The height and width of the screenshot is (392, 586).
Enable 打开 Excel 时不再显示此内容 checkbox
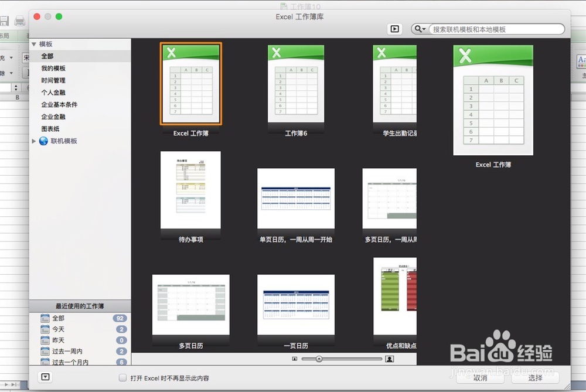[x=122, y=378]
